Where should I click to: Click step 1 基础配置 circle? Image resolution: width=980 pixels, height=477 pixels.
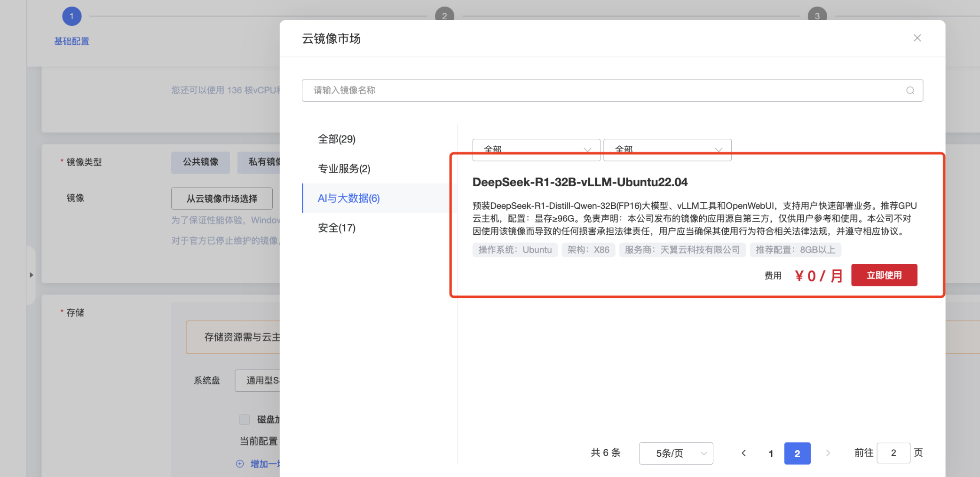(72, 16)
